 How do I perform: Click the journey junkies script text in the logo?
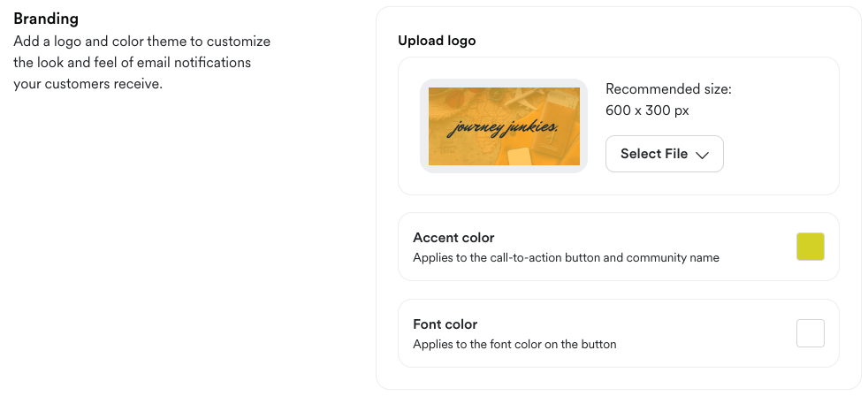[x=502, y=129]
